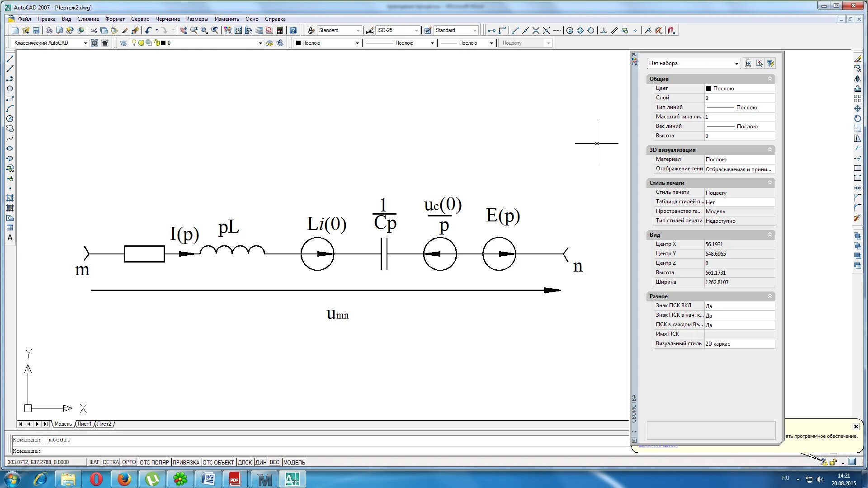Image resolution: width=868 pixels, height=488 pixels.
Task: Click the Save drawing icon
Action: pos(36,30)
